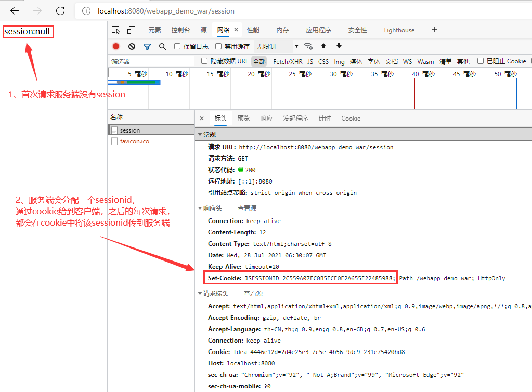Viewport: 532px width, 392px height.
Task: Filter requests by 媒体
Action: tap(356, 61)
